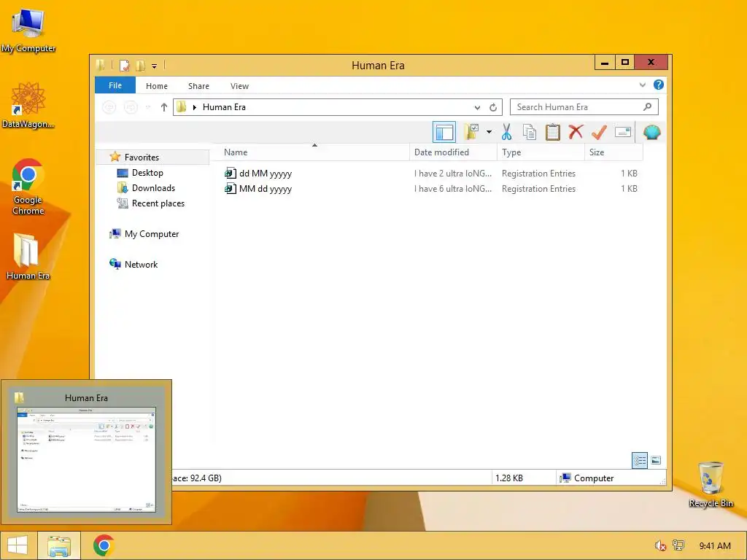Sort files by Date modified column
Screen dimensions: 747x560
click(x=453, y=152)
